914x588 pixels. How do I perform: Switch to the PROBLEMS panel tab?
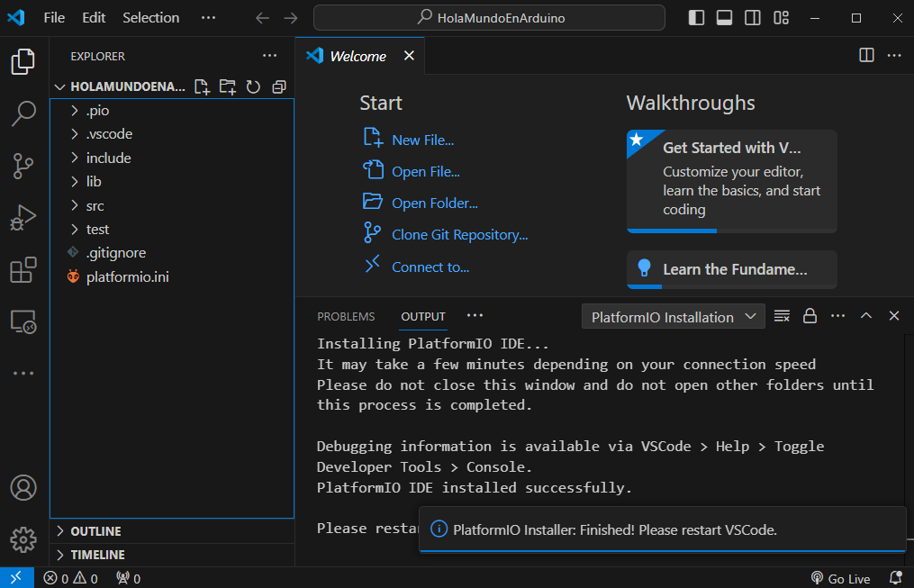[346, 316]
